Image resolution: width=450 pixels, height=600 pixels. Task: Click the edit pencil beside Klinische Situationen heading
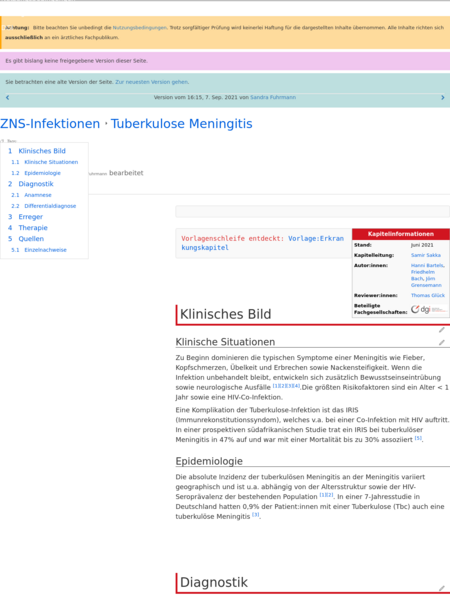click(x=442, y=342)
